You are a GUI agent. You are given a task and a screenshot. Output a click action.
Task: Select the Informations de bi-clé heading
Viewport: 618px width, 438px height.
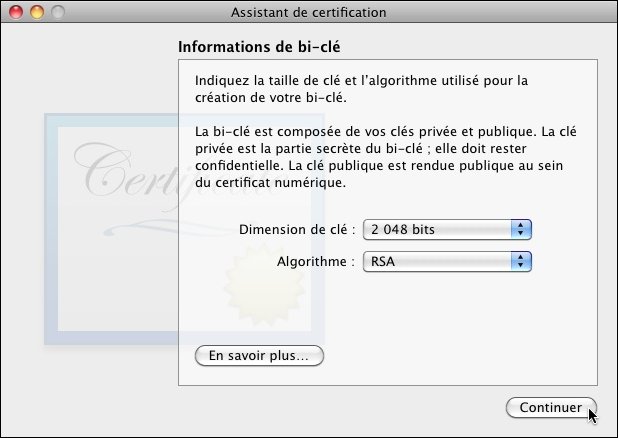(259, 47)
